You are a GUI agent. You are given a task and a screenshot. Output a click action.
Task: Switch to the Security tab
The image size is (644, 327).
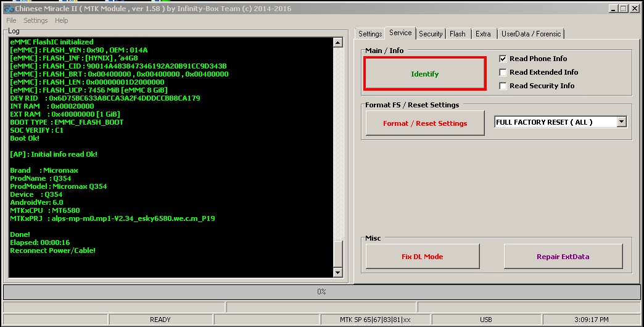(x=431, y=34)
